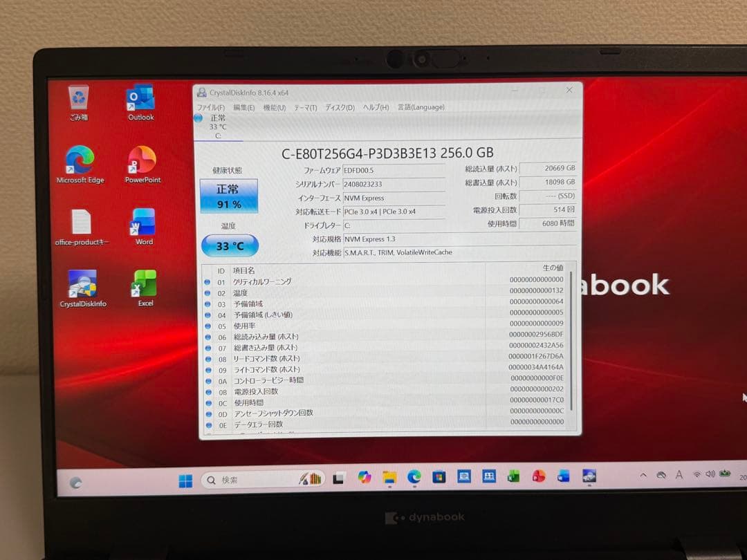Open the 編集(E) menu
This screenshot has height=560, width=747.
(x=244, y=108)
